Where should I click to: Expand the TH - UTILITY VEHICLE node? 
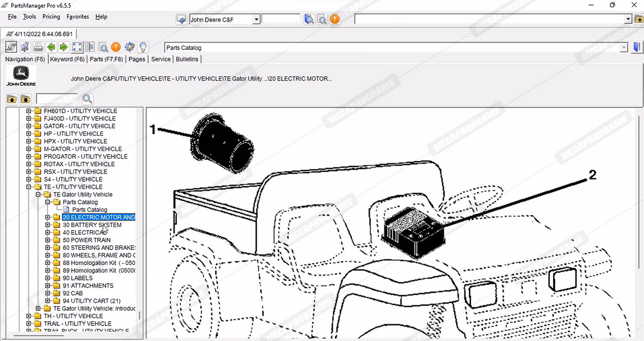[29, 316]
